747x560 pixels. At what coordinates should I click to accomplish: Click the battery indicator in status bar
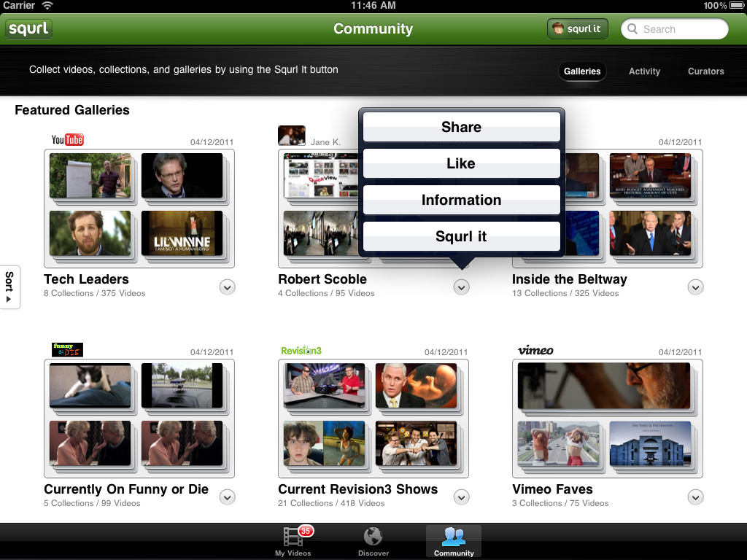pos(737,6)
